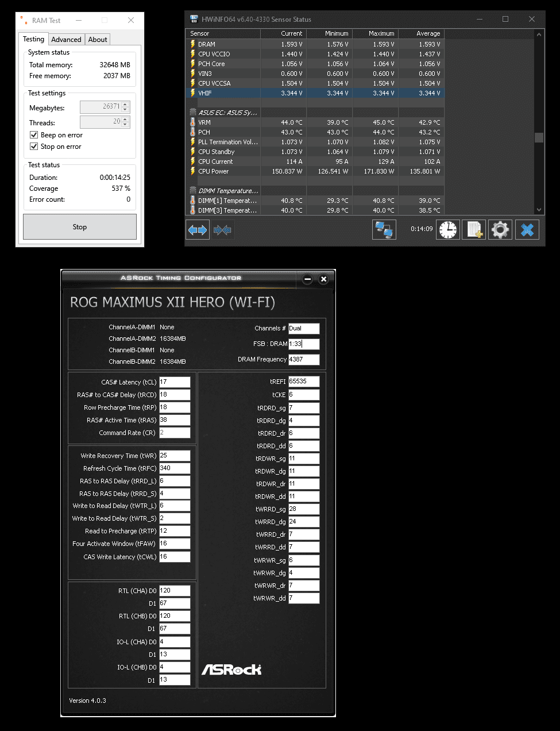The height and width of the screenshot is (731, 560).
Task: Click the tWRRD_sg value field
Action: click(x=304, y=509)
